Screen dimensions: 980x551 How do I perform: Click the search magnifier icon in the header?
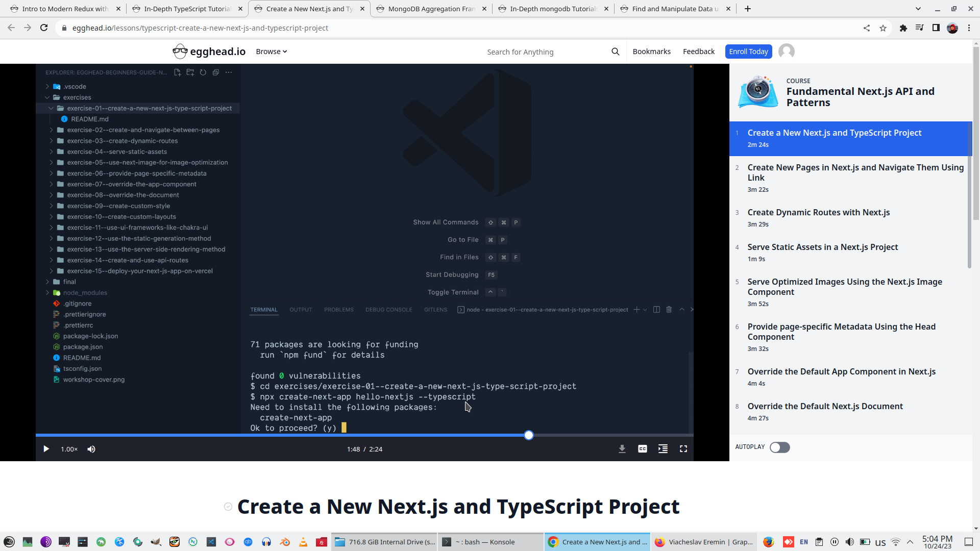[615, 52]
